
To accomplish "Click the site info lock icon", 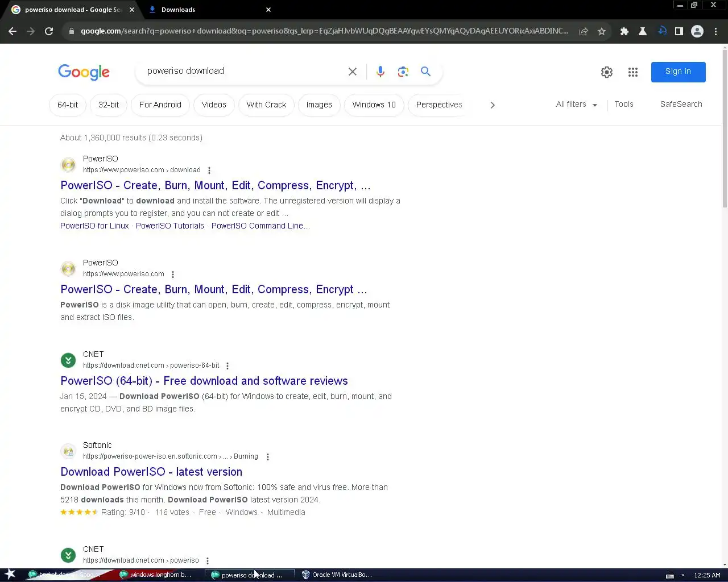I will pyautogui.click(x=72, y=31).
